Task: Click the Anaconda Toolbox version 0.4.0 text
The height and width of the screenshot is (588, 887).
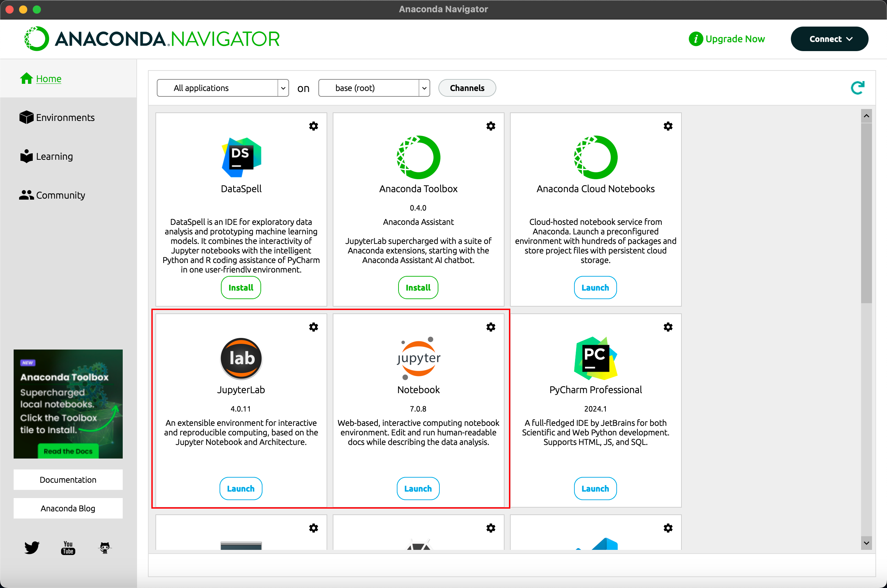Action: (x=418, y=208)
